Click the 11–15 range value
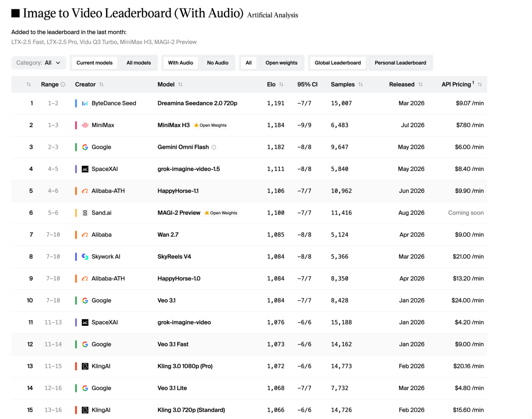 click(53, 366)
